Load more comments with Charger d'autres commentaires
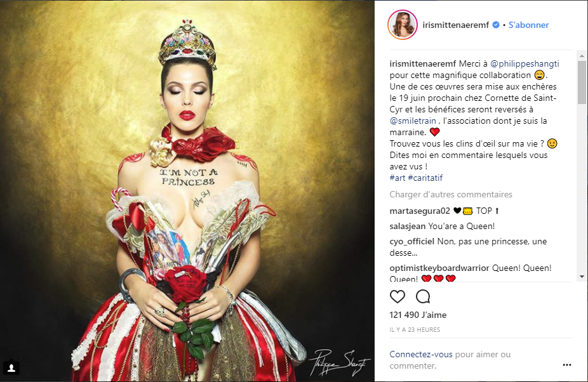This screenshot has width=588, height=382. click(x=451, y=194)
